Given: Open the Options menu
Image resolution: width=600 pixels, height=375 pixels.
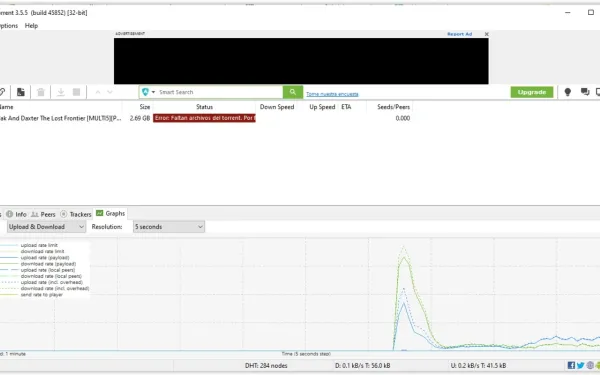Looking at the screenshot, I should click(x=8, y=26).
